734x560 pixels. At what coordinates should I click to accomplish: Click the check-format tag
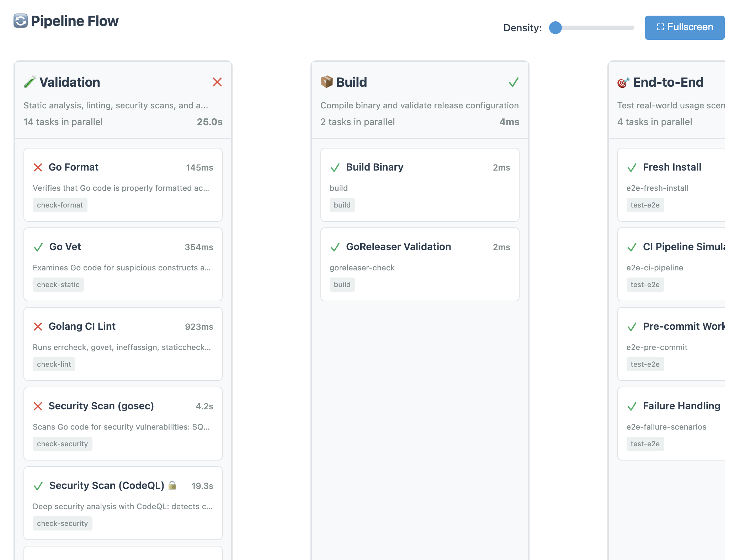60,205
